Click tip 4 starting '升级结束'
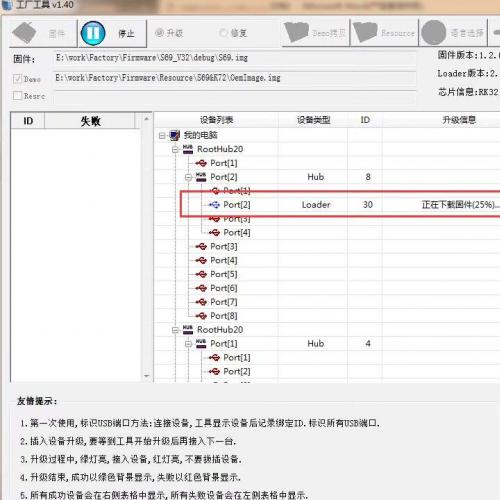This screenshot has height=500, width=500. 130,477
